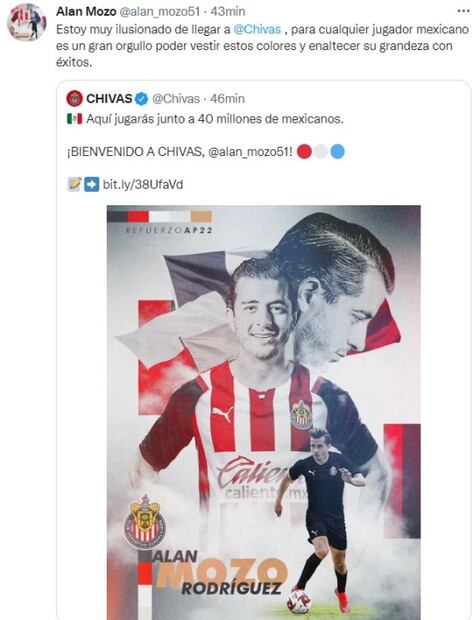The image size is (473, 620).
Task: Open the tweet's three-dot more options menu
Action: coord(463,11)
